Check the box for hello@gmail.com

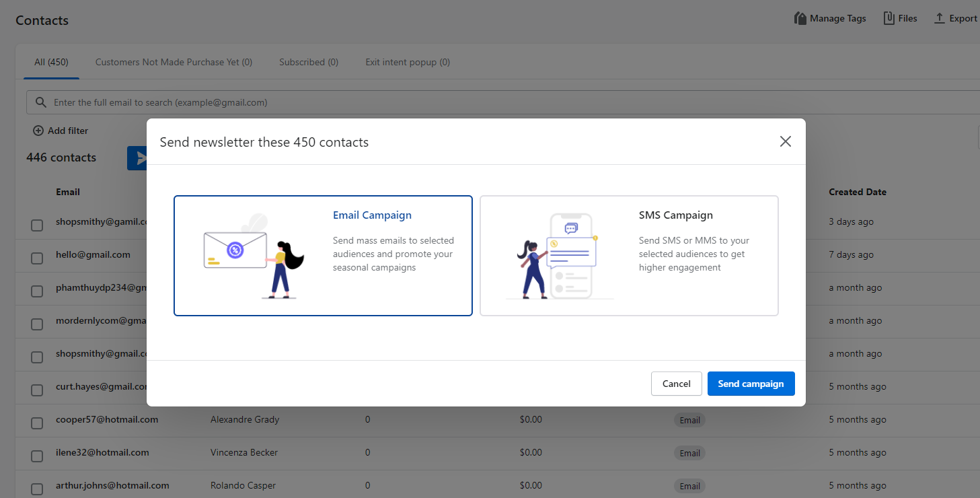click(37, 258)
